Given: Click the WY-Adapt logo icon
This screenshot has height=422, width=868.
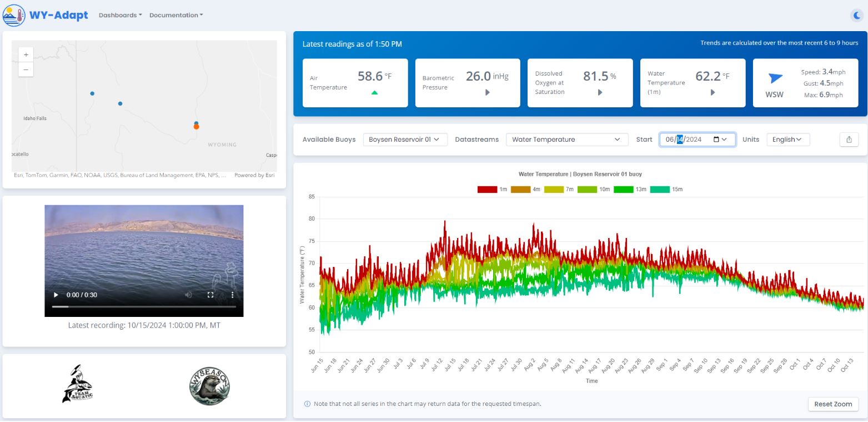Looking at the screenshot, I should [x=13, y=15].
